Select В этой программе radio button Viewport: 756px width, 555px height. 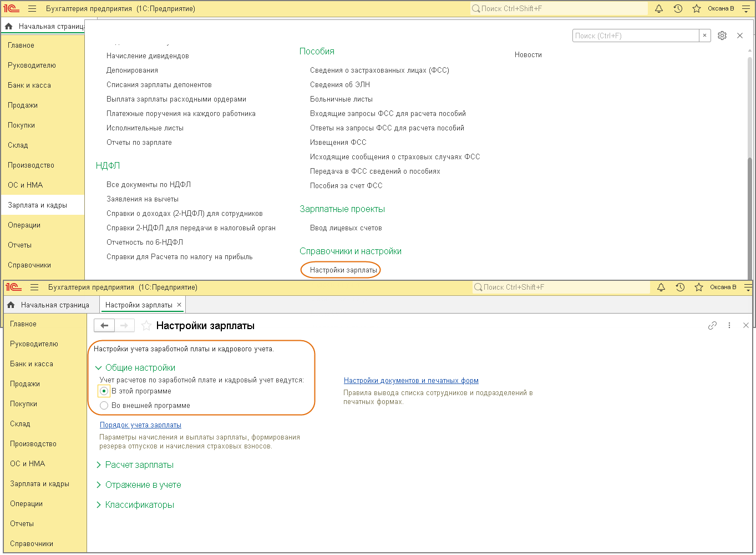(104, 391)
